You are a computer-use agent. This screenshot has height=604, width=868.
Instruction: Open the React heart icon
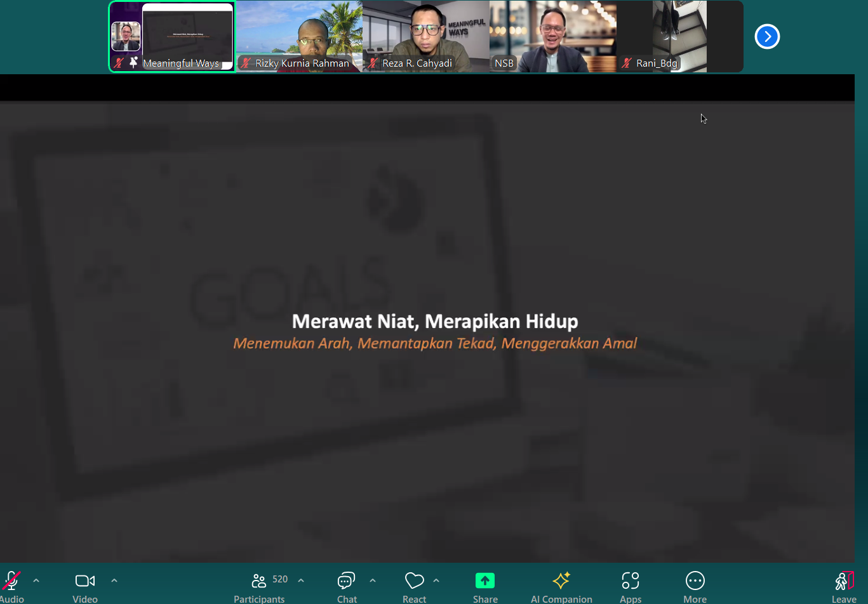[x=414, y=581]
